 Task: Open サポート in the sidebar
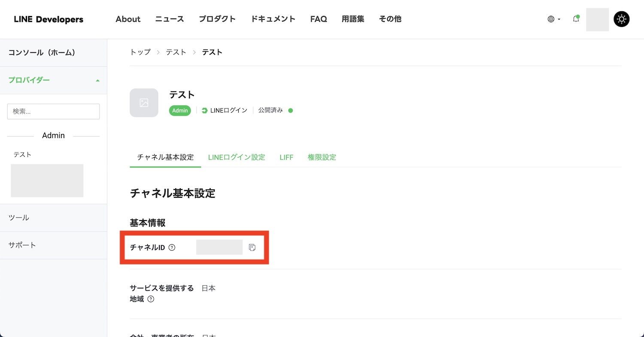53,245
